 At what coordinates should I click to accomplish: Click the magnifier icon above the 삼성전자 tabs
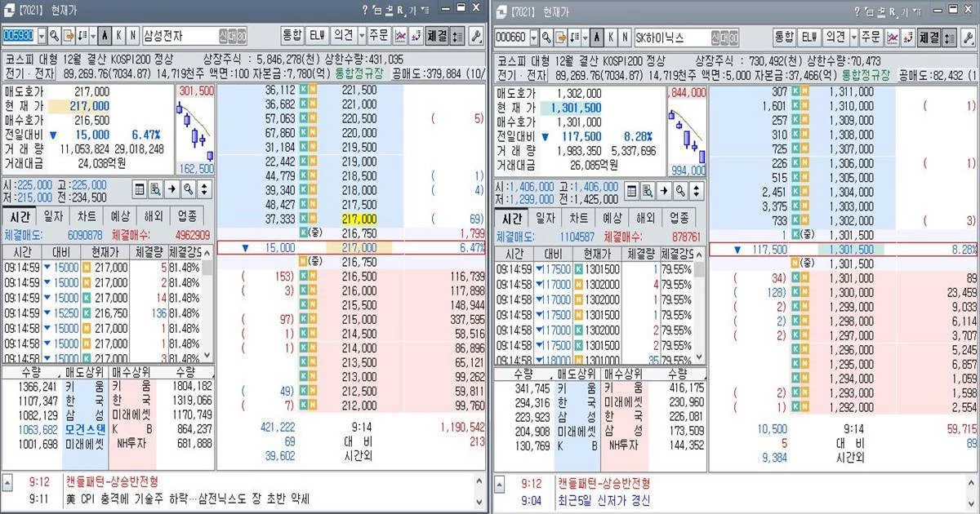[188, 189]
